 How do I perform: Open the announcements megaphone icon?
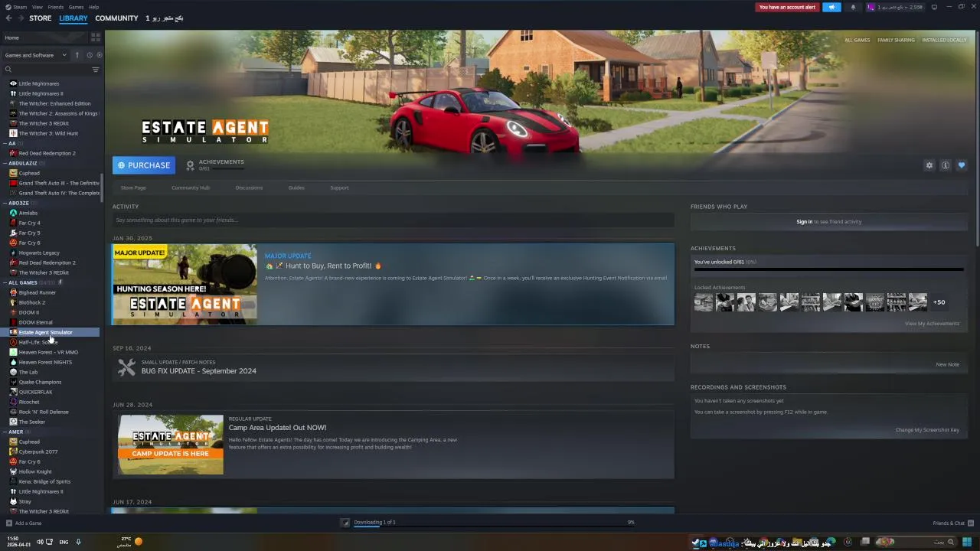(x=831, y=7)
